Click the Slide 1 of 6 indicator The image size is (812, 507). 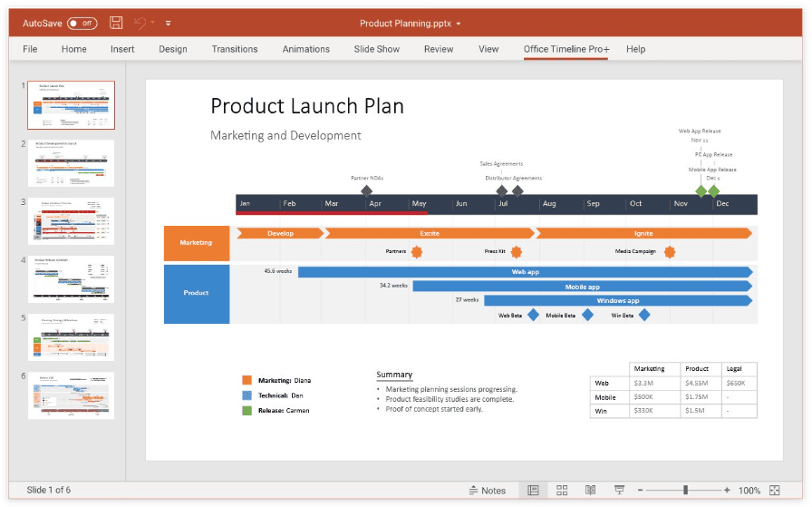pos(49,490)
